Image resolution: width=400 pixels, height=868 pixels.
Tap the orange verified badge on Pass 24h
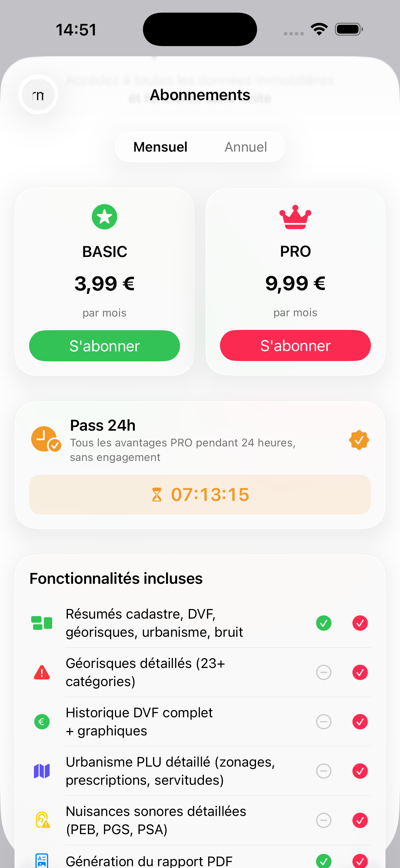tap(359, 440)
